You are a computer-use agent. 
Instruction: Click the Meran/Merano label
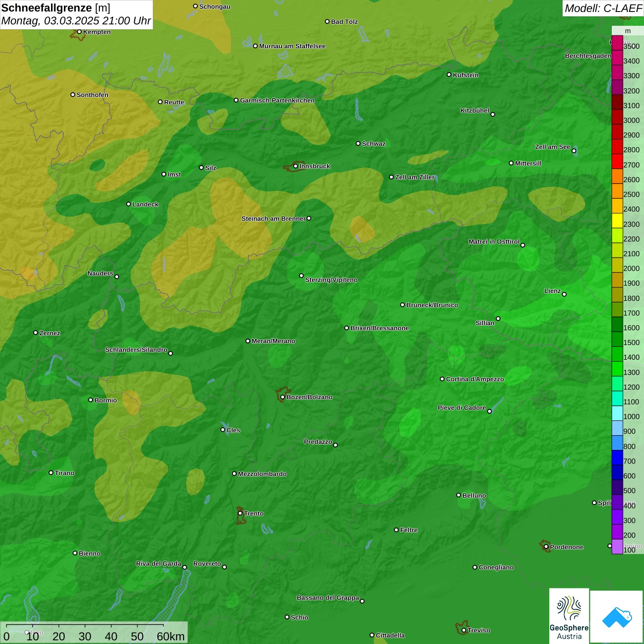click(x=273, y=341)
